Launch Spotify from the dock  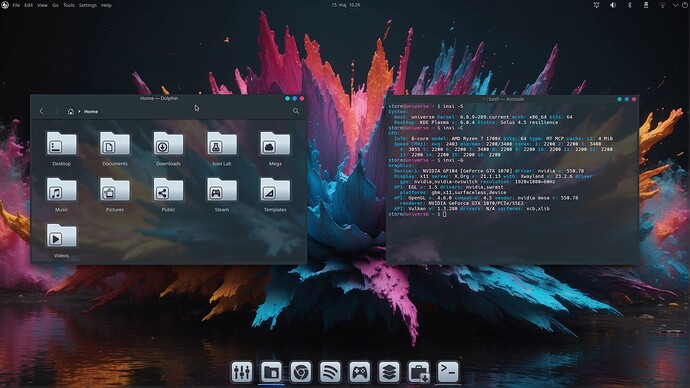point(330,372)
